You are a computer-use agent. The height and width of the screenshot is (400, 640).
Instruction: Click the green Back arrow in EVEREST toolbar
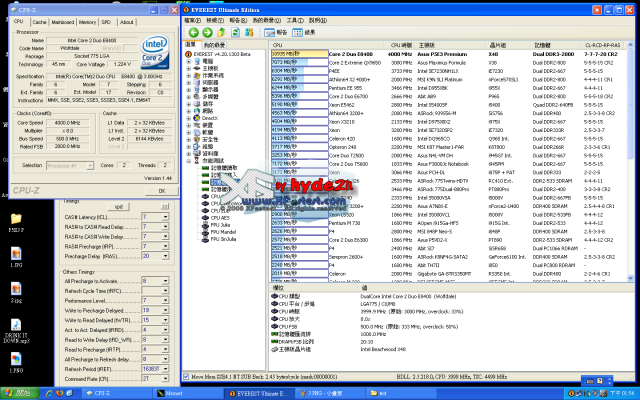pyautogui.click(x=193, y=32)
